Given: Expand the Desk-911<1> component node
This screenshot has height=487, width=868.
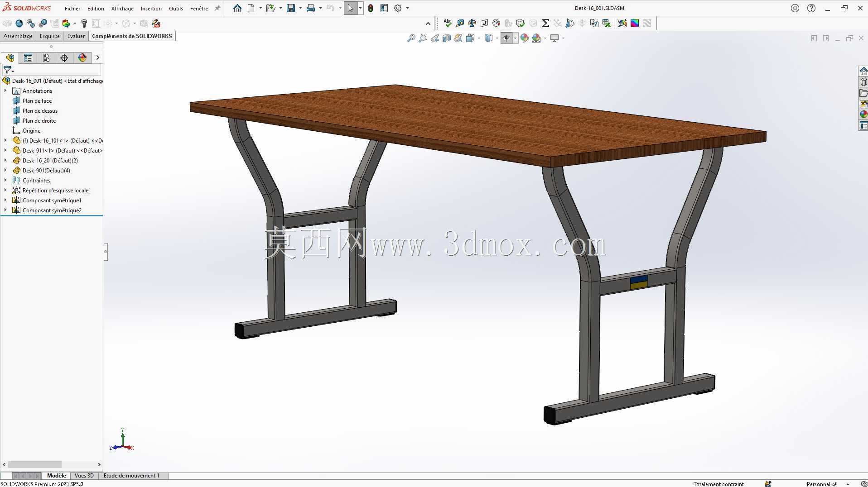Looking at the screenshot, I should tap(5, 150).
